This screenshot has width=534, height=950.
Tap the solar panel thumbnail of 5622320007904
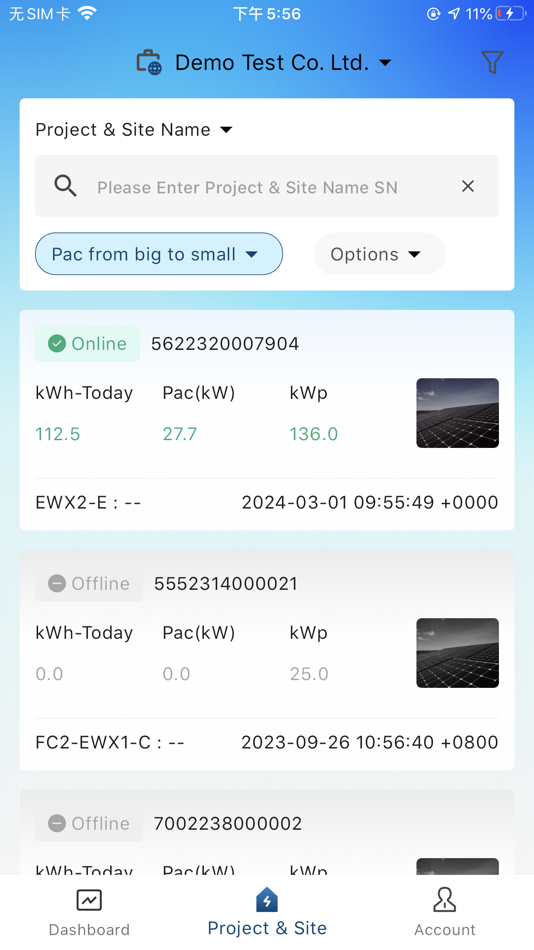458,413
